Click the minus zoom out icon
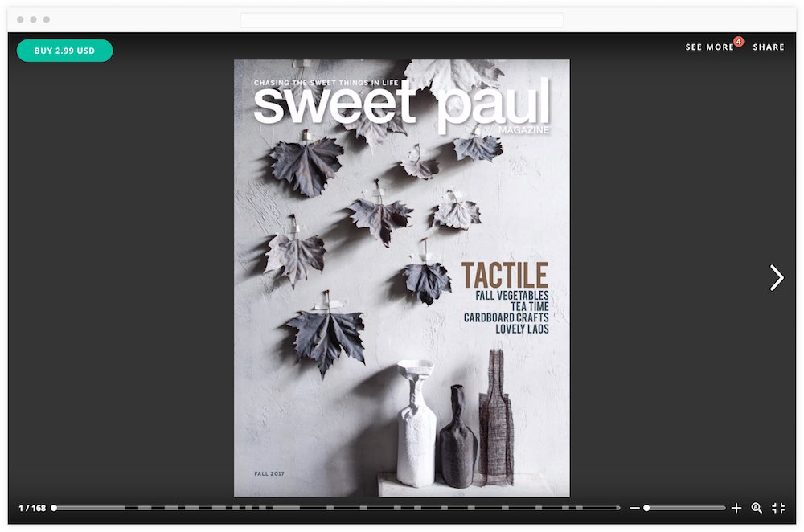This screenshot has height=532, width=804. coord(634,508)
